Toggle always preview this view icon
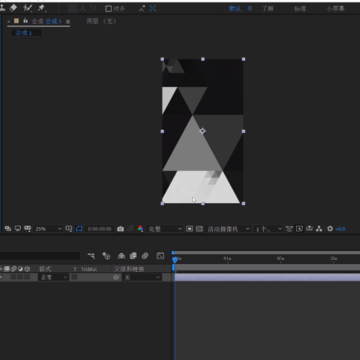The width and height of the screenshot is (360, 360). point(8,229)
